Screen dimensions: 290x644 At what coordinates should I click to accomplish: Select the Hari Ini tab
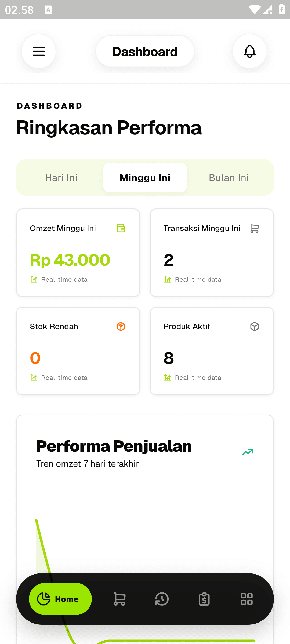point(61,178)
